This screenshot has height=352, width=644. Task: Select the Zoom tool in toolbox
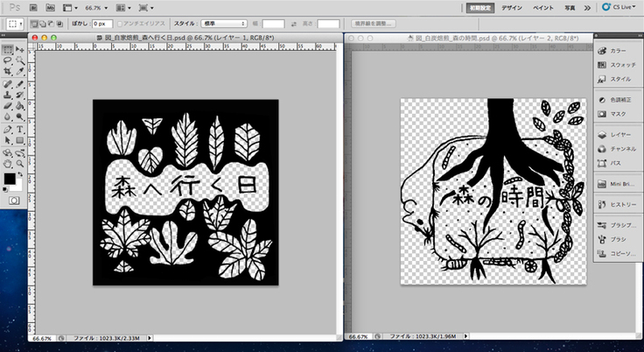click(x=19, y=163)
